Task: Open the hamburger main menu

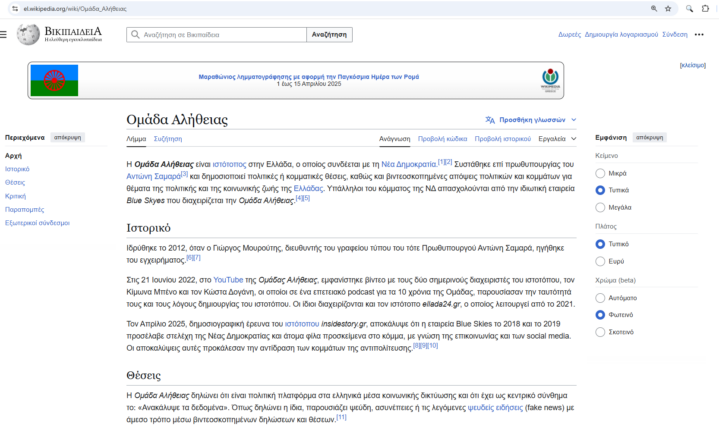Action: point(3,34)
